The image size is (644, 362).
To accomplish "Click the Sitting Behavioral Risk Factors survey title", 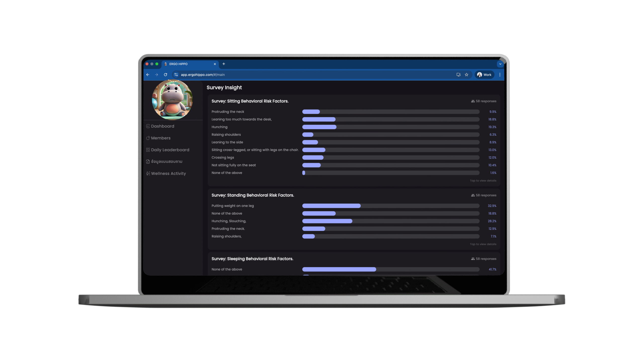I will pos(250,101).
